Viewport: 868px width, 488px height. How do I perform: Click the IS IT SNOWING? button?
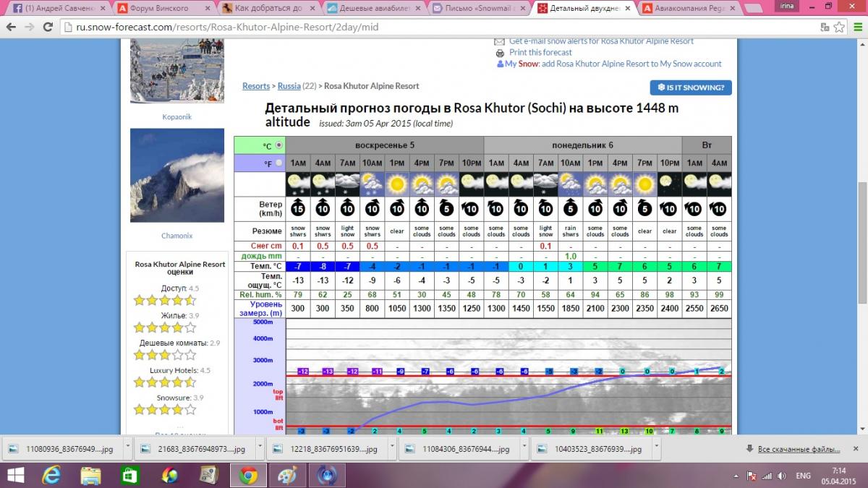click(691, 87)
